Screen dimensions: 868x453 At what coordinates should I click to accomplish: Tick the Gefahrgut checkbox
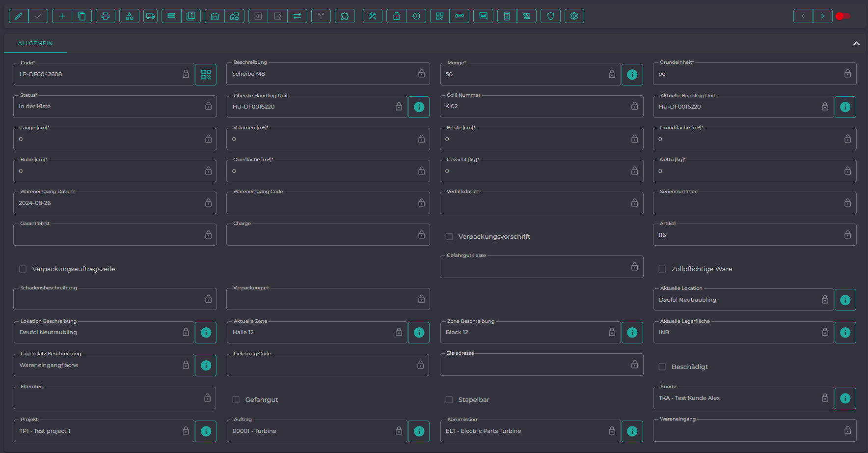236,400
